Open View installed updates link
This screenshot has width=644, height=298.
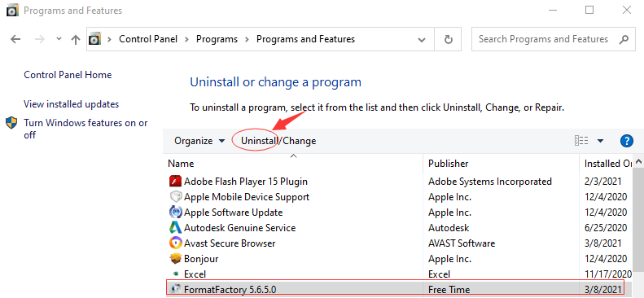click(x=72, y=104)
